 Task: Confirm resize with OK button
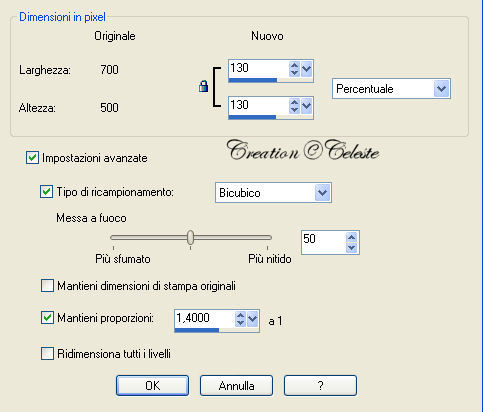coord(153,386)
